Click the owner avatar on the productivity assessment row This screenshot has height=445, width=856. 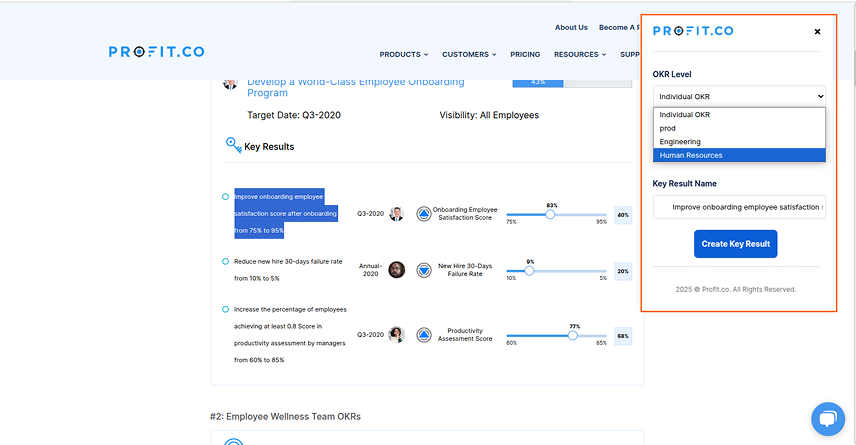[x=397, y=335]
